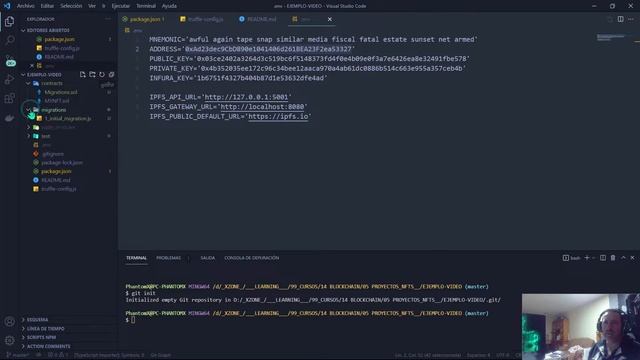This screenshot has height=360, width=640.
Task: Open the Terminal menu
Action: coord(146,6)
